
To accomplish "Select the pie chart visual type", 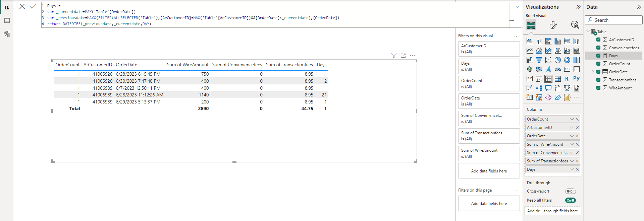I will tap(558, 60).
